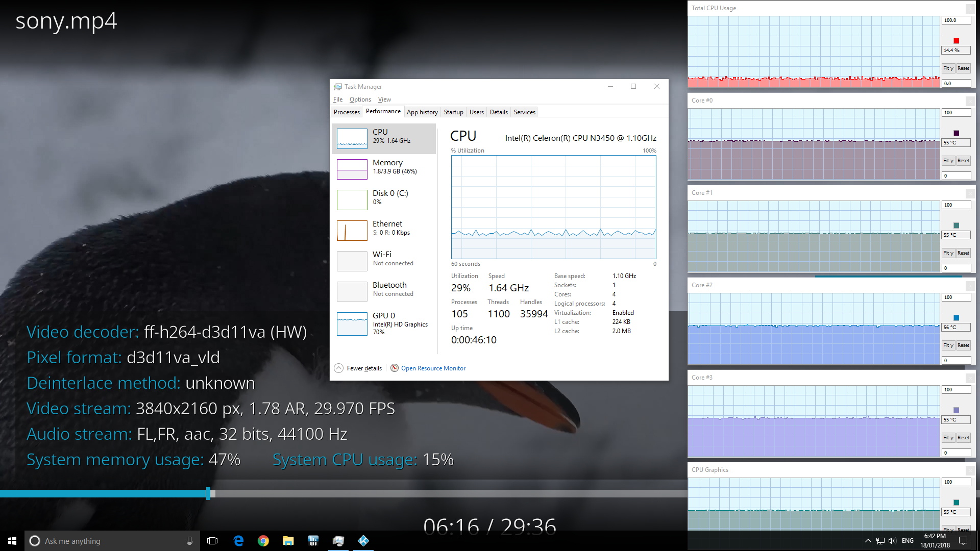Select Disk 0 (C:) performance entry
The width and height of the screenshot is (980, 551).
click(384, 199)
